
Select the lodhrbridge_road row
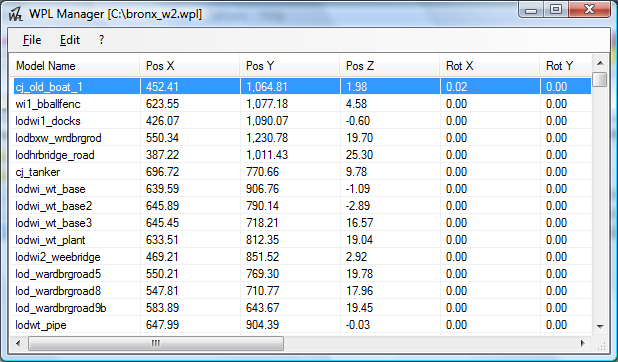pyautogui.click(x=302, y=155)
